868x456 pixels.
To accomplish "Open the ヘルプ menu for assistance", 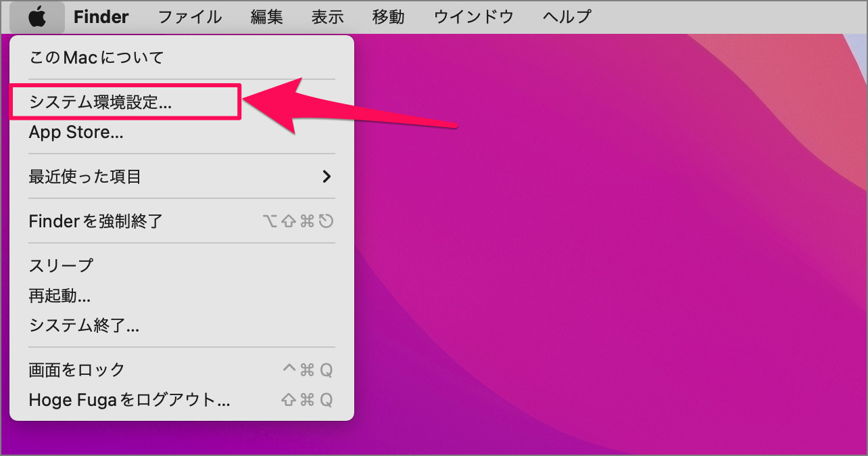I will tap(565, 16).
